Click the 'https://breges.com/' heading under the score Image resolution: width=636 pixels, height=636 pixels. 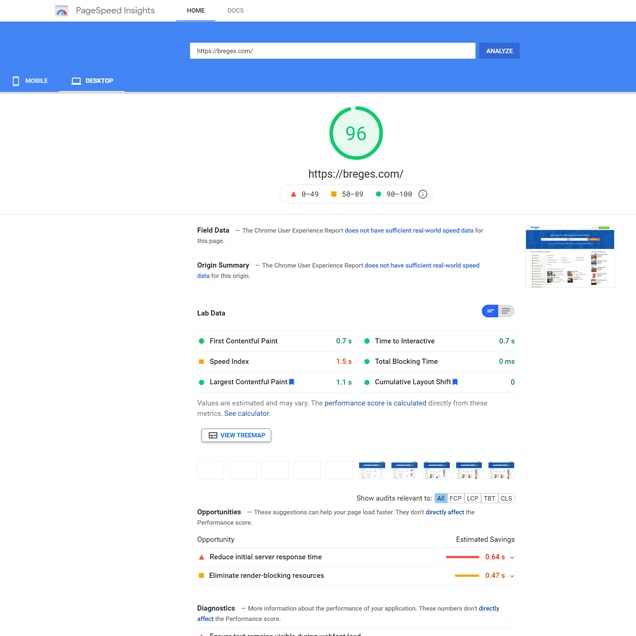point(356,174)
